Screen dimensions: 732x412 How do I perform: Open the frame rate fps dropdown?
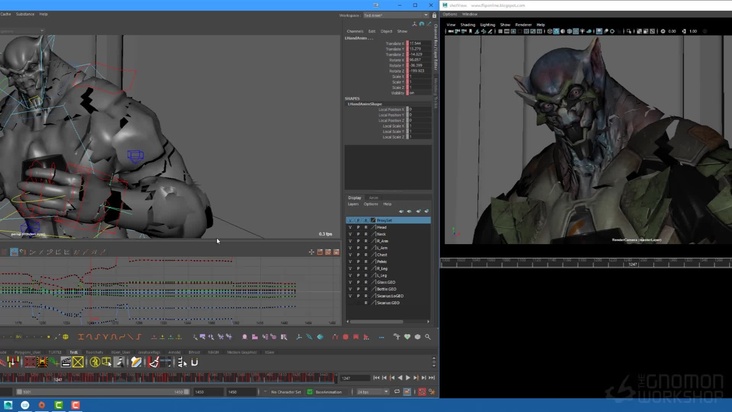(x=373, y=392)
